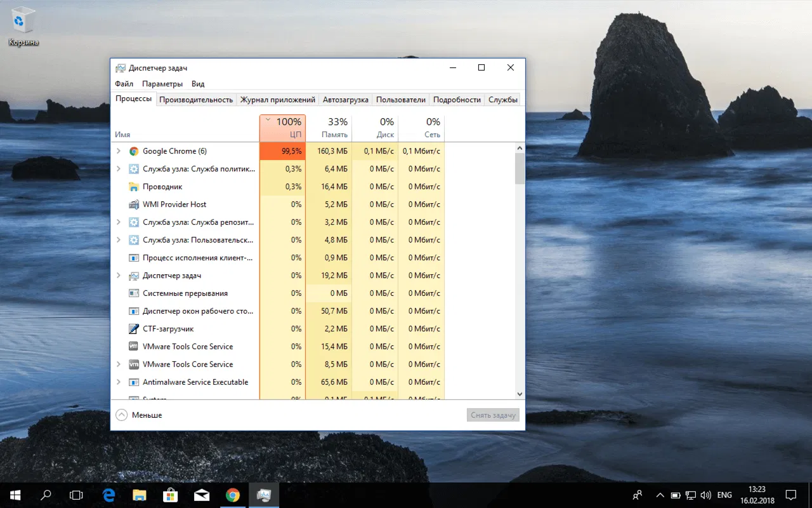
Task: Open the Mail app from the taskbar
Action: tap(202, 495)
